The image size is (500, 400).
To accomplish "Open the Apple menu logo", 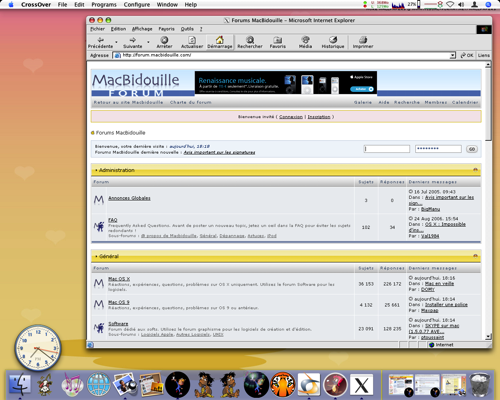I will [11, 5].
